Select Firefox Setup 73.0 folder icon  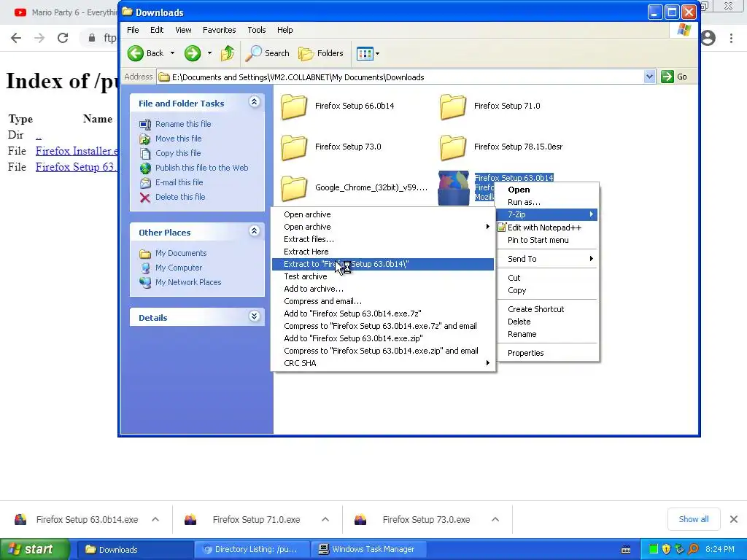(x=293, y=147)
